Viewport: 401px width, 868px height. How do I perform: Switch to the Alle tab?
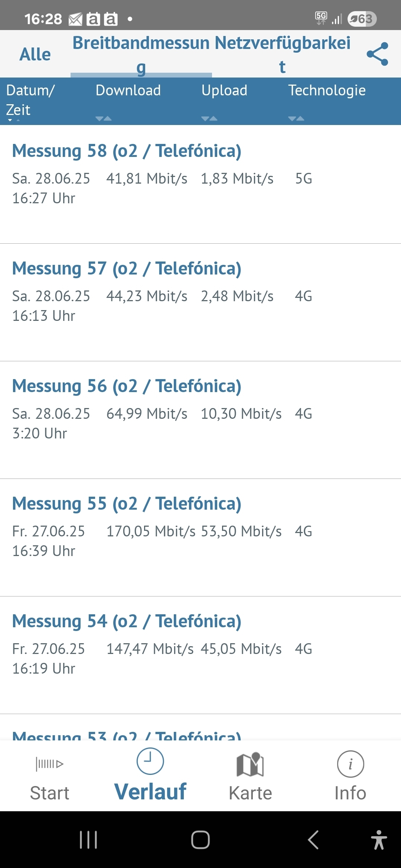pyautogui.click(x=35, y=54)
